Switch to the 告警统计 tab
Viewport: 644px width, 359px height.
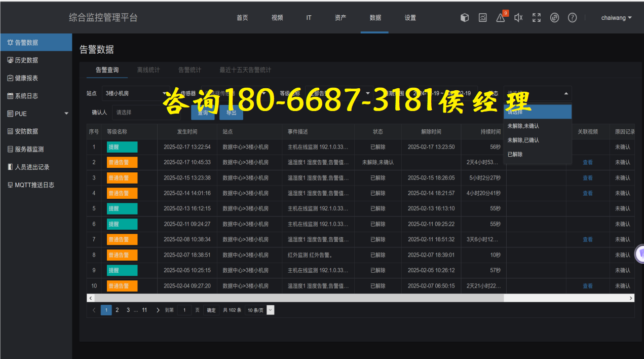pos(190,70)
